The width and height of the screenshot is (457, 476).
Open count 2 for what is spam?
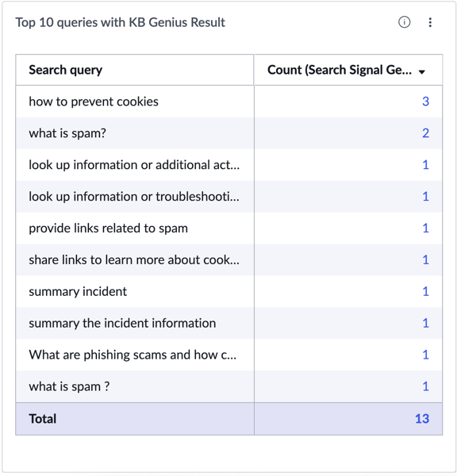pyautogui.click(x=425, y=133)
